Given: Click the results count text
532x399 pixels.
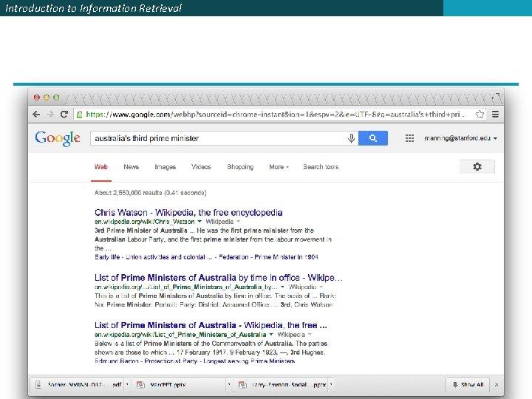Looking at the screenshot, I should pyautogui.click(x=150, y=193).
